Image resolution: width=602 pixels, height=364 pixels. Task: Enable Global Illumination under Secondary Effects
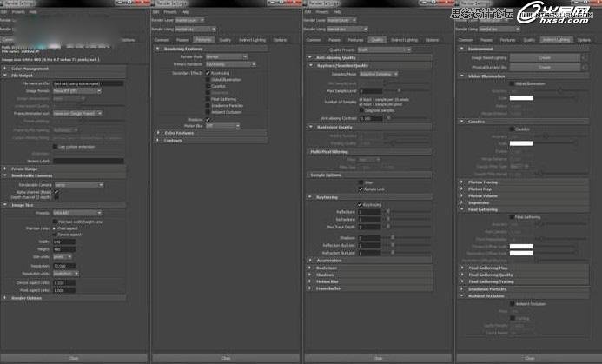click(x=207, y=82)
